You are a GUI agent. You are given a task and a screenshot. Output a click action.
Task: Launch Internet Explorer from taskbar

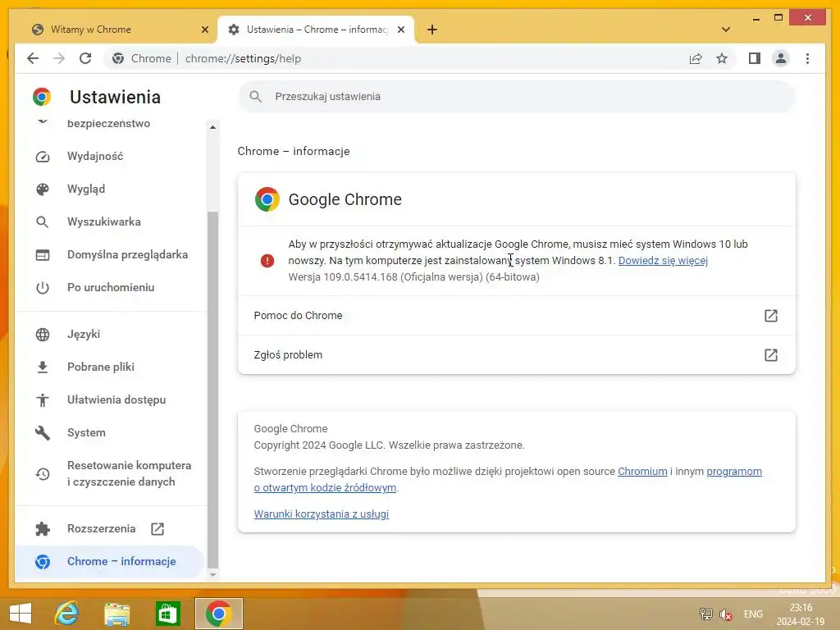click(67, 614)
